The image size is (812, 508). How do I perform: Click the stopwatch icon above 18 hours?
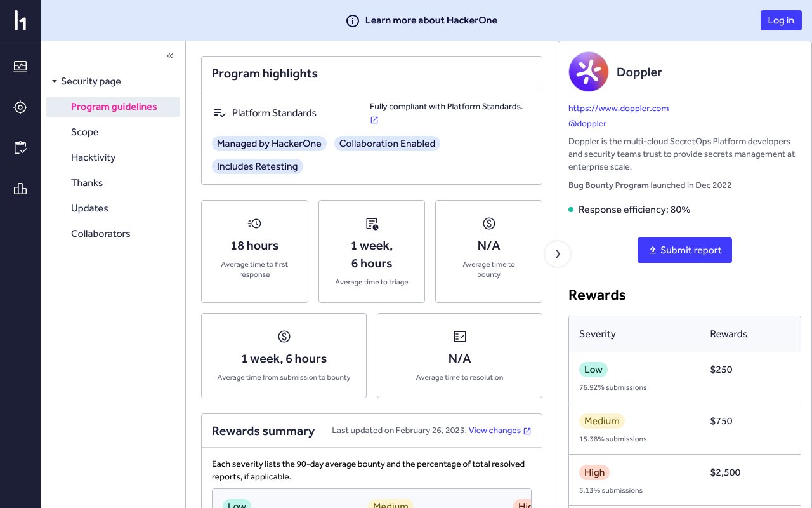click(x=254, y=224)
